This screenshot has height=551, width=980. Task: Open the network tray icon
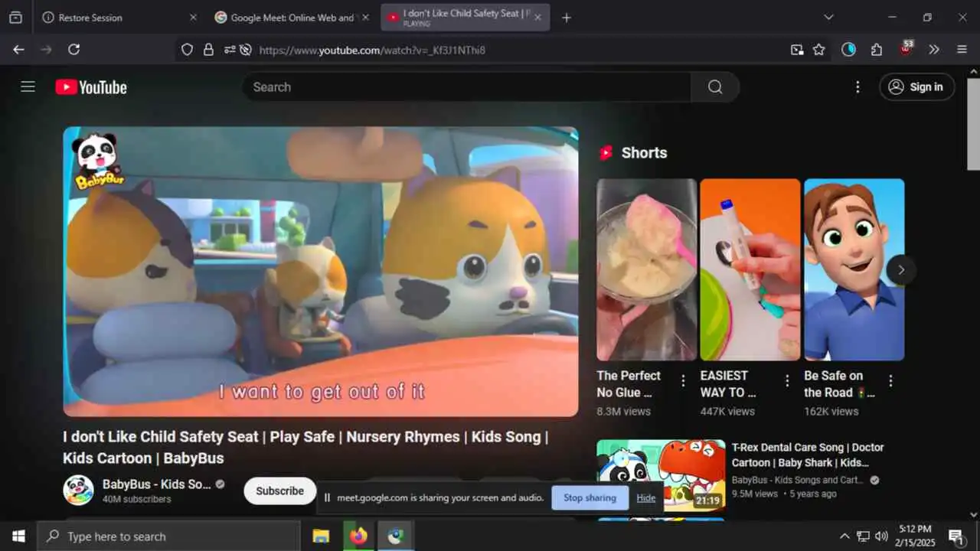[x=863, y=536]
